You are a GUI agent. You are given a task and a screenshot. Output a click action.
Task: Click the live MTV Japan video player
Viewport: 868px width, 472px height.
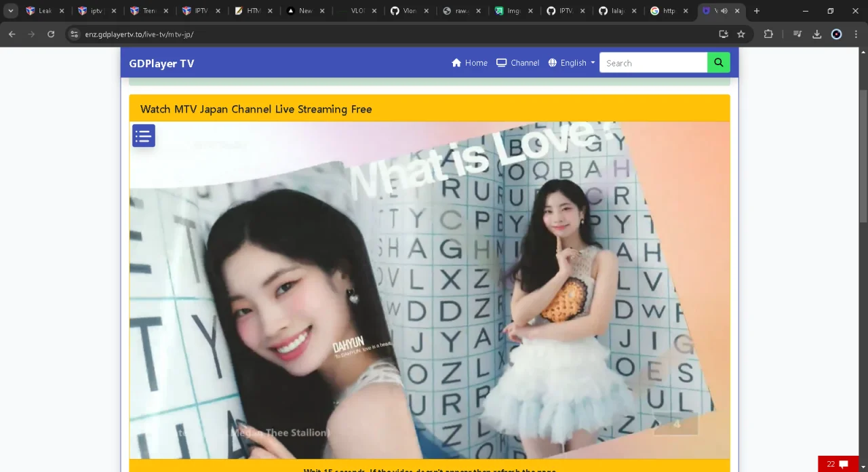tap(429, 290)
